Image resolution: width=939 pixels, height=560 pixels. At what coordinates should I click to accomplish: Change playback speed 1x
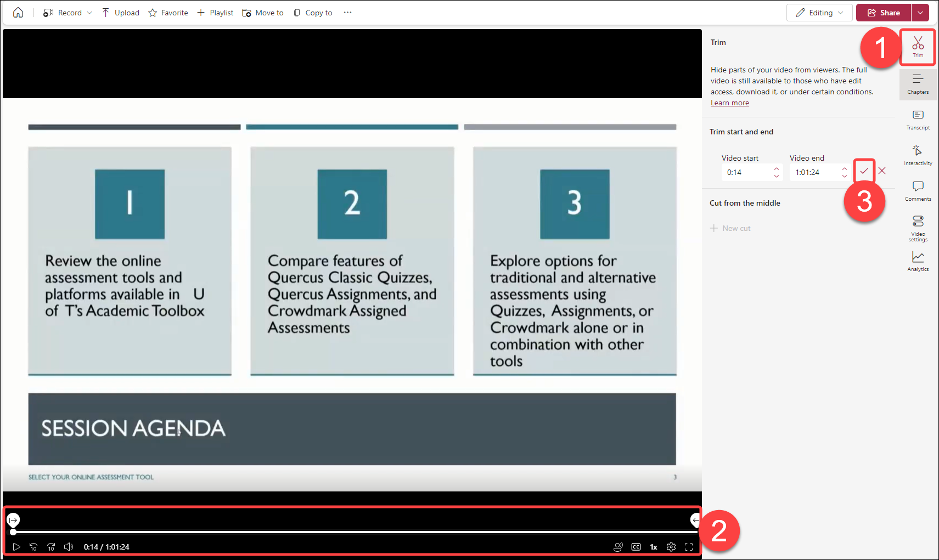(654, 547)
